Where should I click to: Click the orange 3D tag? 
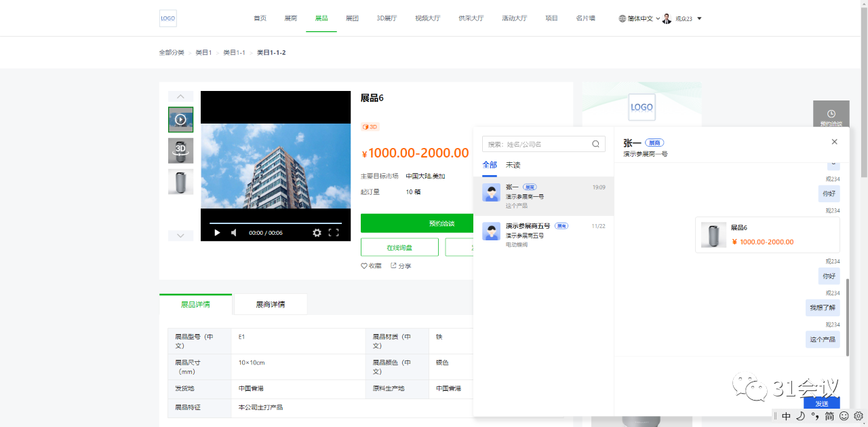pos(370,127)
